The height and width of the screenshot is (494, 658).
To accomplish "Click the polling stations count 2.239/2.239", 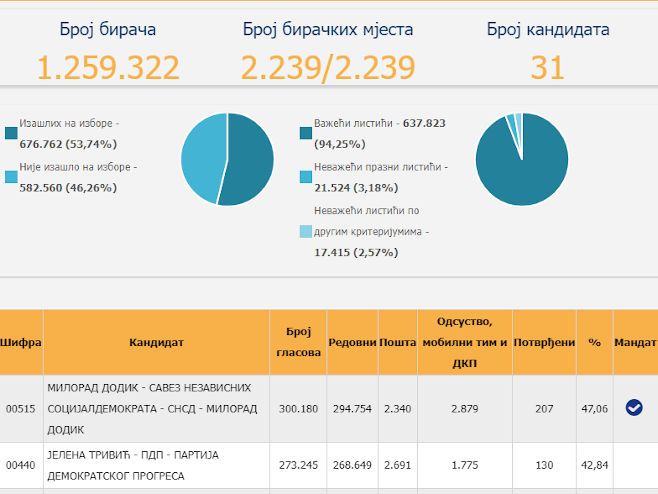I will click(x=327, y=67).
